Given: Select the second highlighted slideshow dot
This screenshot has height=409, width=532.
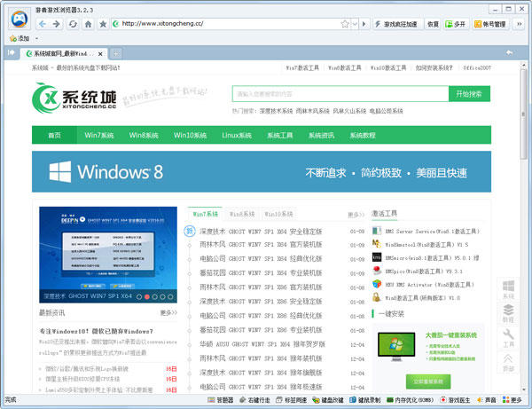Looking at the screenshot, I should click(147, 296).
